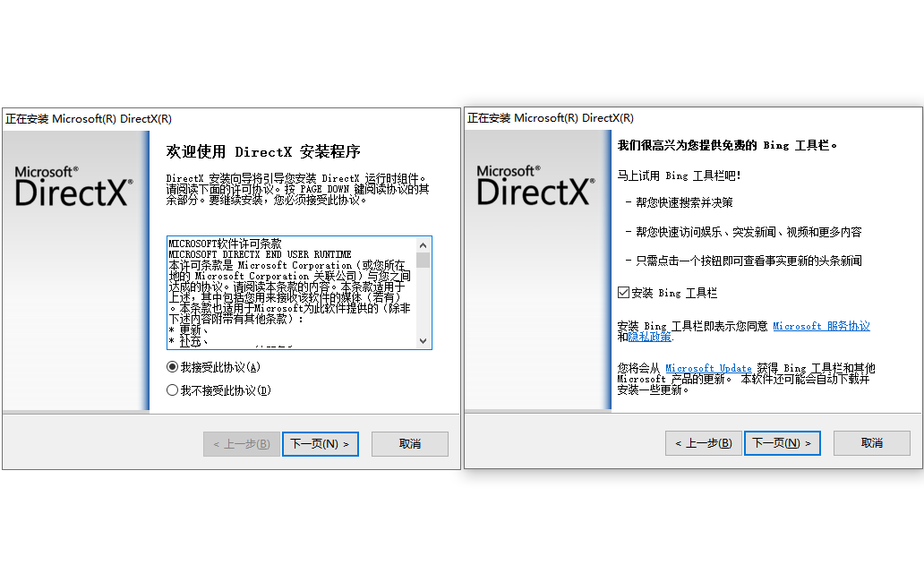Screen dimensions: 924x582
Task: Click the left dialog title bar text
Action: (89, 118)
